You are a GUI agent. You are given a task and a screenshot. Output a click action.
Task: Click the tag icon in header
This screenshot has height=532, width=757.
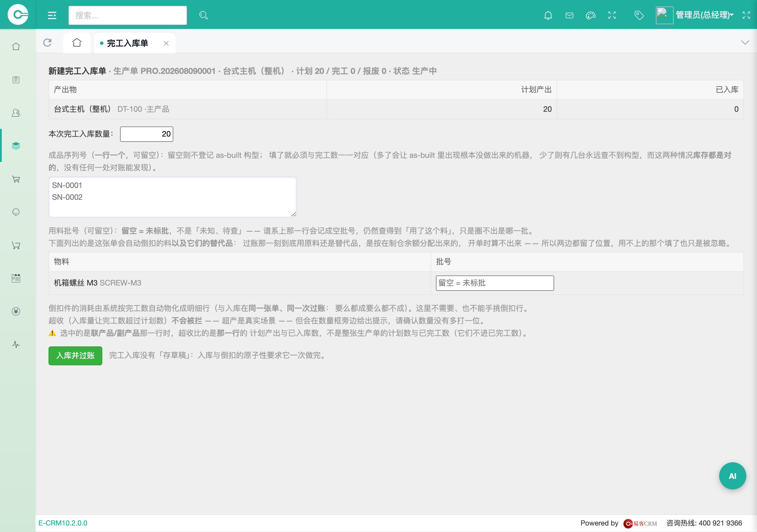[x=639, y=15]
